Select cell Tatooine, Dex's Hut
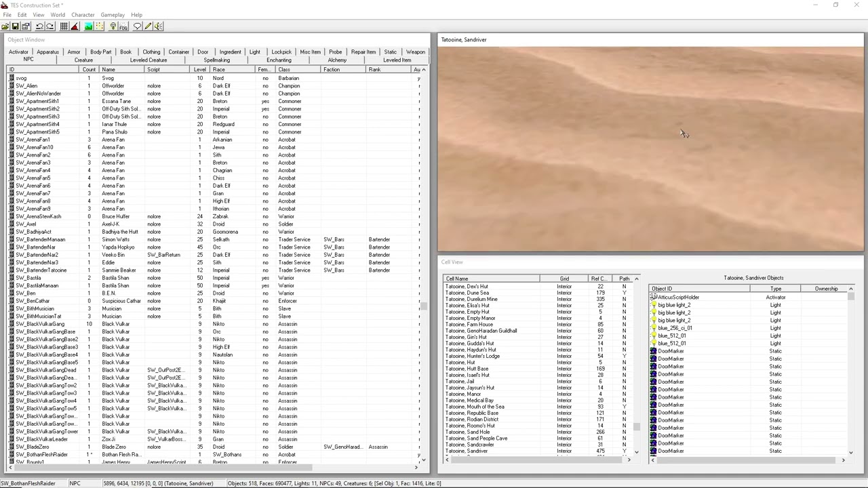This screenshot has width=868, height=488. tap(538, 287)
